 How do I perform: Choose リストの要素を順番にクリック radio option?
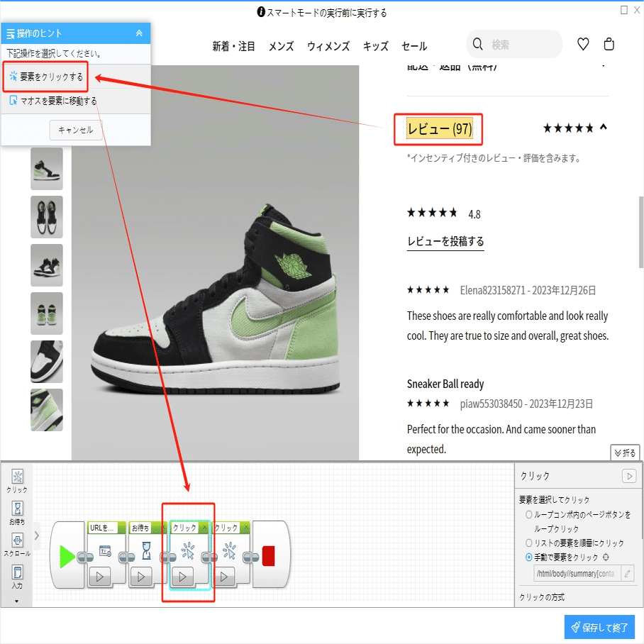point(529,543)
